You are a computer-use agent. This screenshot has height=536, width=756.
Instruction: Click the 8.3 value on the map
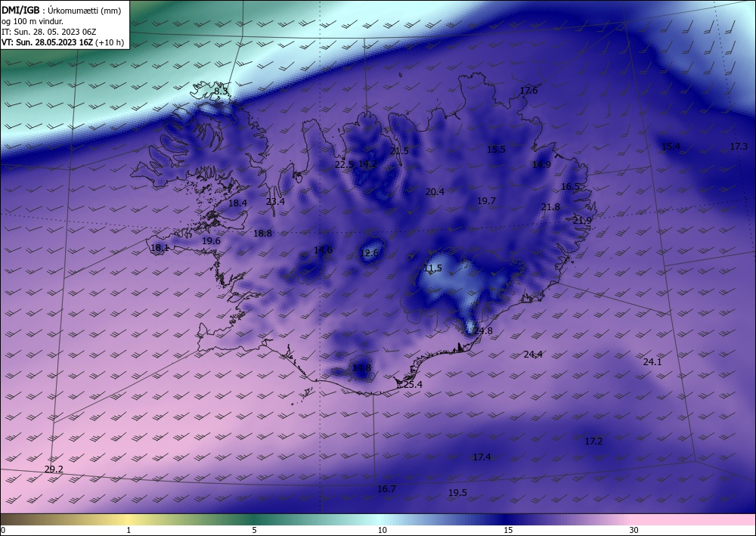(221, 91)
